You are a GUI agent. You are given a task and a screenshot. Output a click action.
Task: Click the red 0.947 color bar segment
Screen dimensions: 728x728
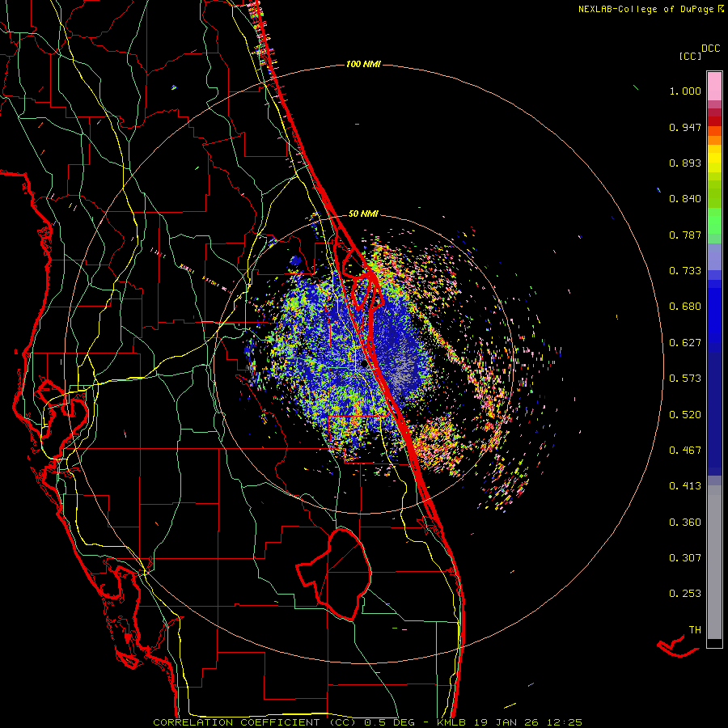[x=714, y=121]
